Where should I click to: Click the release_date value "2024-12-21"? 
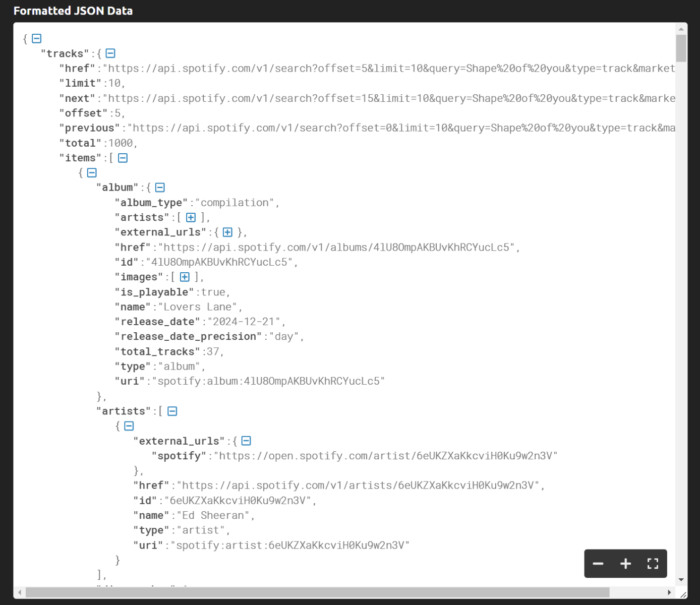coord(244,322)
